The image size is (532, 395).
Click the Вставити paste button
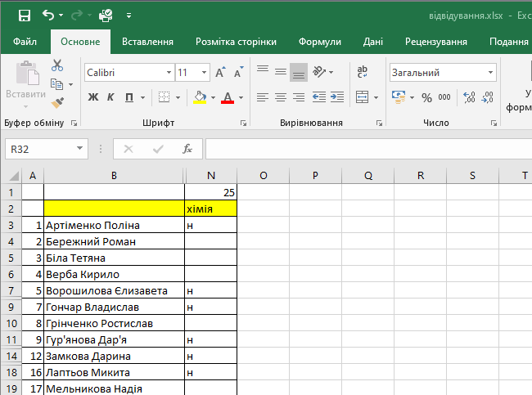[x=26, y=85]
